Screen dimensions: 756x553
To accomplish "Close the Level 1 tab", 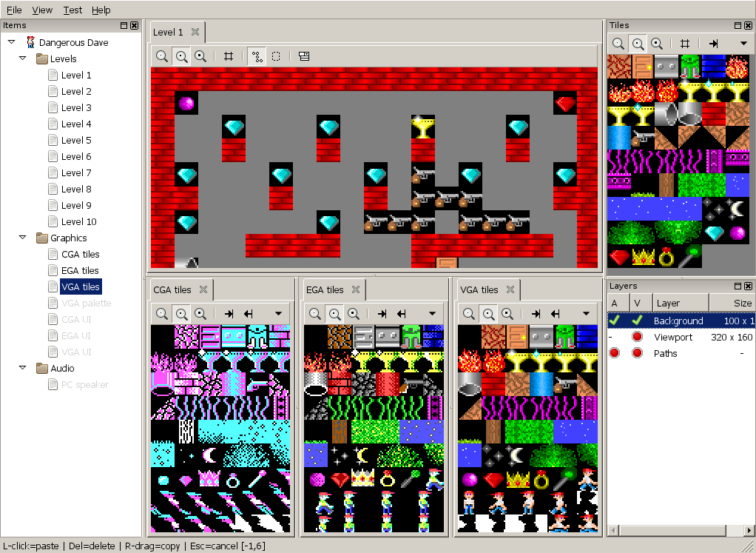I will point(195,32).
